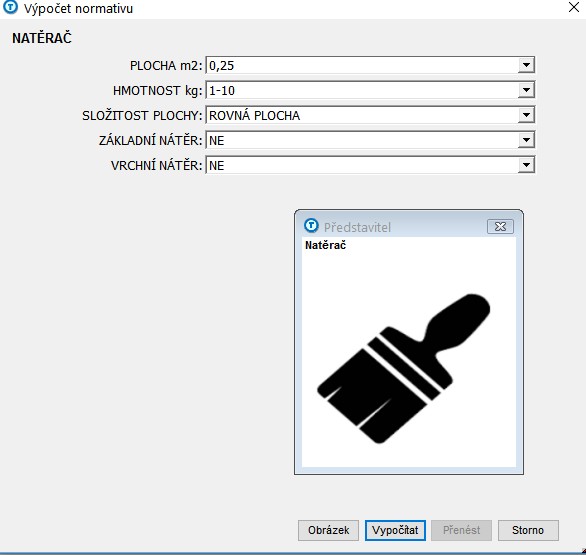Viewport: 586px width, 555px height.
Task: Cancel the dialog with the Storno button
Action: (x=528, y=530)
